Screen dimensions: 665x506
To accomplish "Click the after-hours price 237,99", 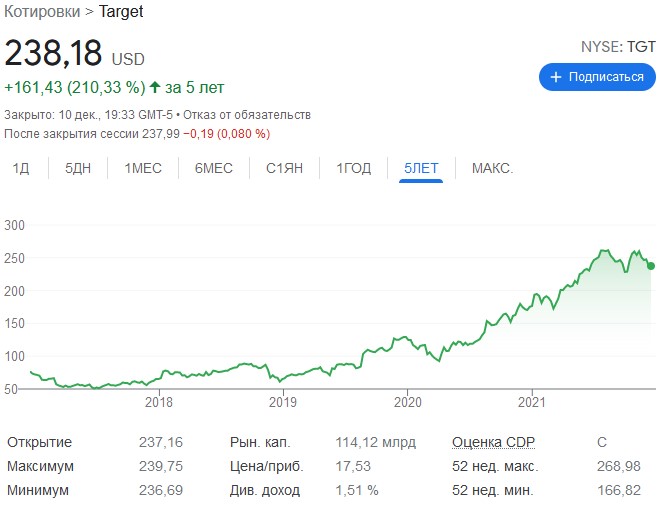I will (161, 134).
